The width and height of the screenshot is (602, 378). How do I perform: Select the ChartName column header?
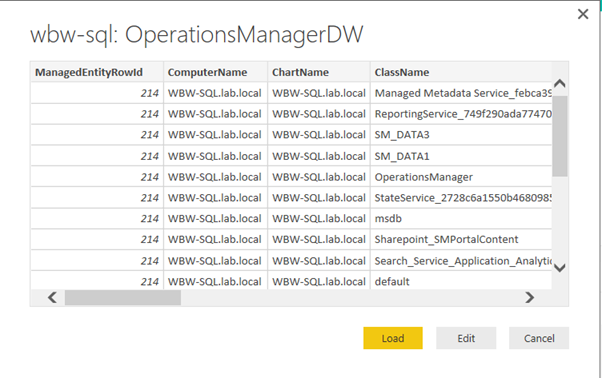coord(319,72)
